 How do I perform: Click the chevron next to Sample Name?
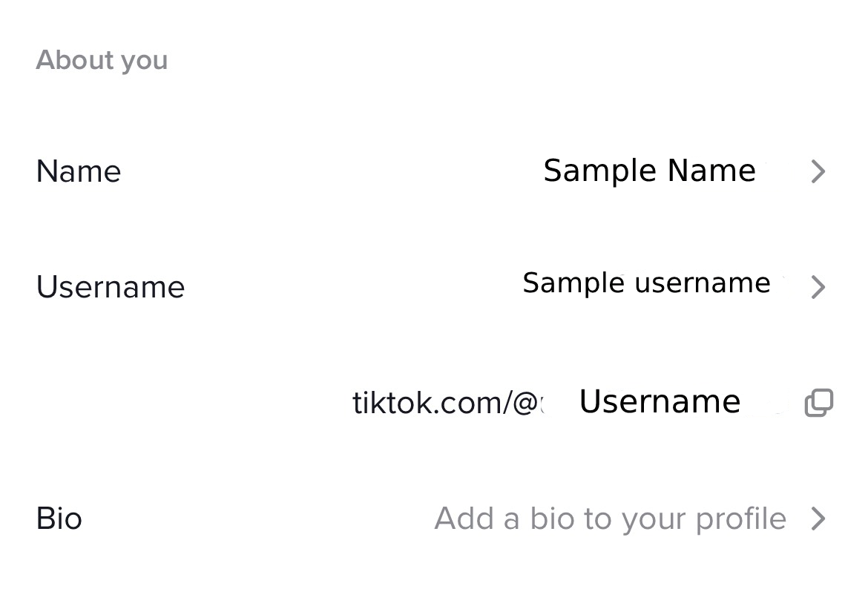pos(818,171)
